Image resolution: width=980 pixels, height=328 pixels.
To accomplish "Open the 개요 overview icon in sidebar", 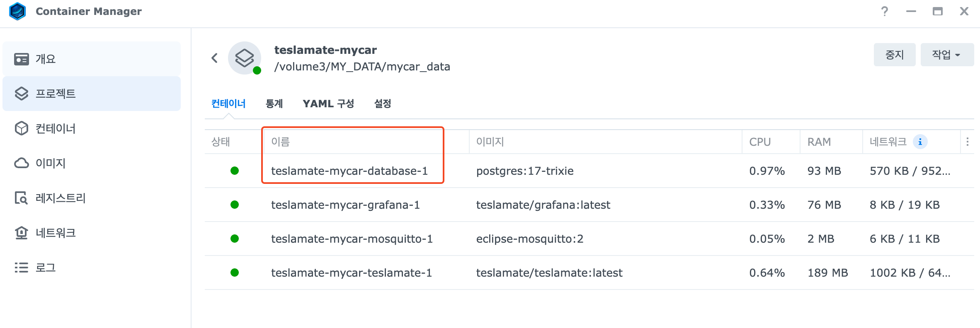I will point(22,59).
